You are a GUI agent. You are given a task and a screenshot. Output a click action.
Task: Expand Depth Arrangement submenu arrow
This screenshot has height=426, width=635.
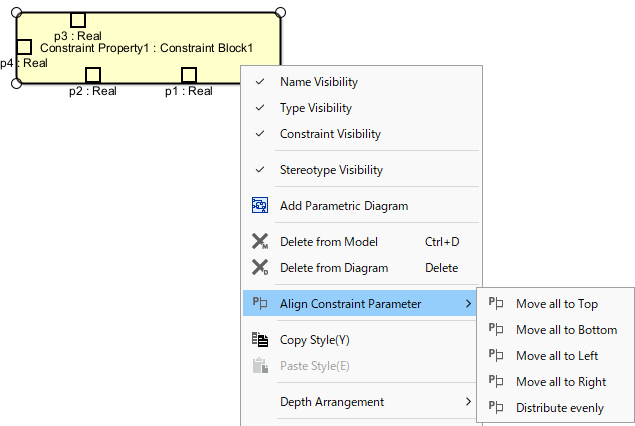pyautogui.click(x=468, y=401)
